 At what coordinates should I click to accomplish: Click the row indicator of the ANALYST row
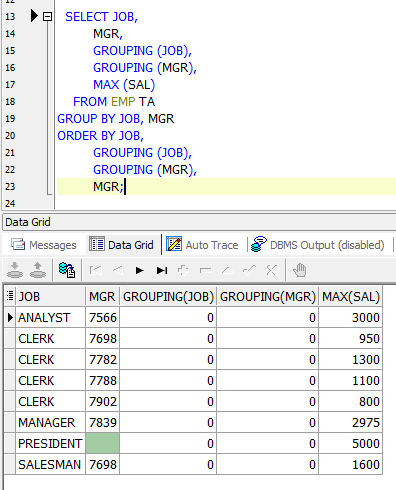(10, 318)
